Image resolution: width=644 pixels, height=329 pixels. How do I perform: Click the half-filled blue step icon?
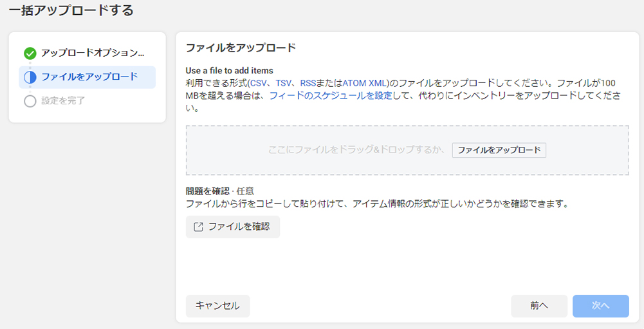(30, 77)
